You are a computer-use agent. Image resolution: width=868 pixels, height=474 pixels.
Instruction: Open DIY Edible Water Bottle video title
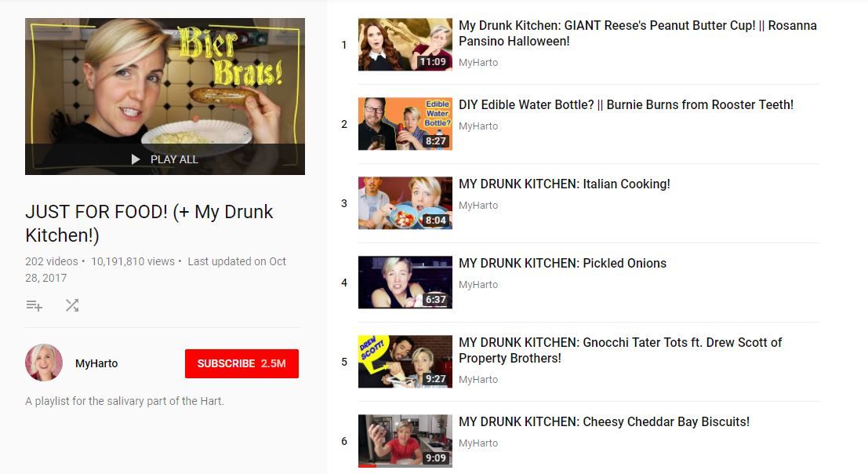coord(626,104)
